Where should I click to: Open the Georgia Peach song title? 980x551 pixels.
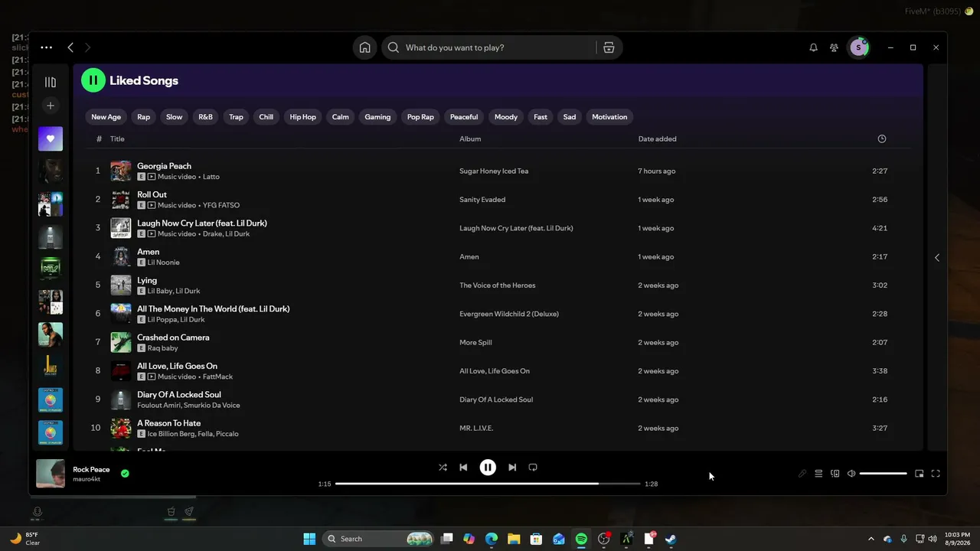[x=164, y=166]
